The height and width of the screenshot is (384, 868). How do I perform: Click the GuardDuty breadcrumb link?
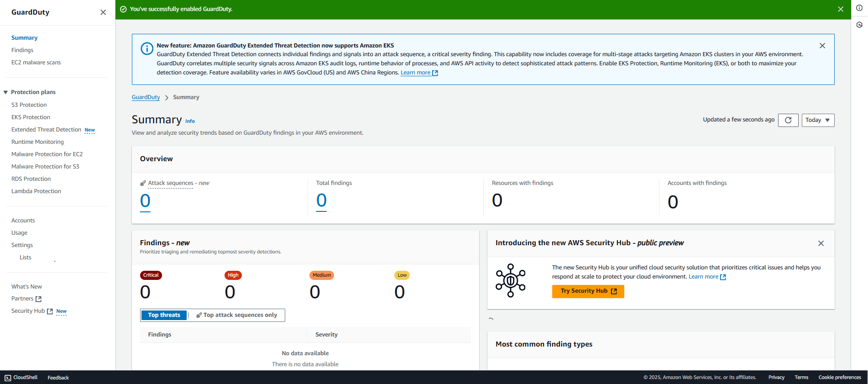(x=146, y=97)
